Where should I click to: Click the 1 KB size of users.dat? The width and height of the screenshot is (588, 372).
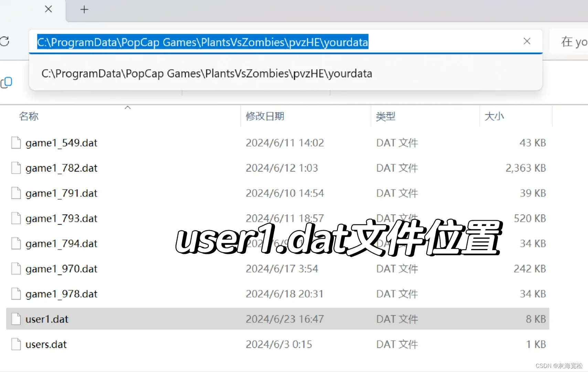point(536,344)
